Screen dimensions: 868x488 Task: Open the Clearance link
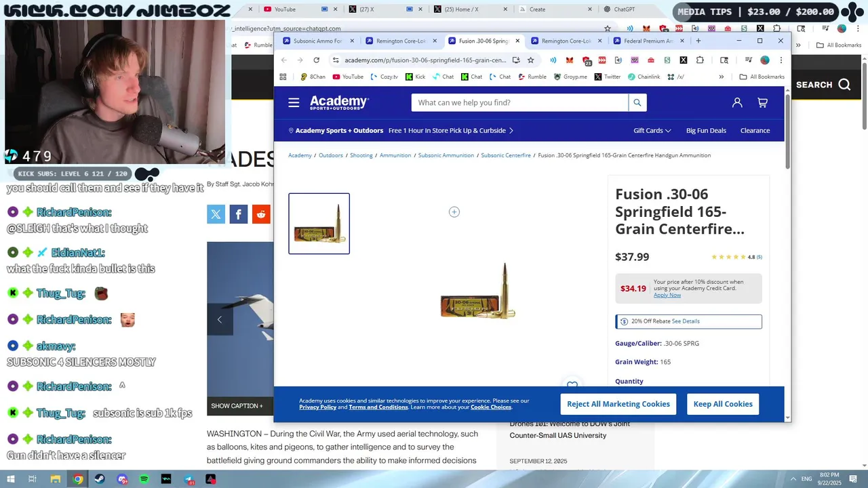pyautogui.click(x=755, y=130)
